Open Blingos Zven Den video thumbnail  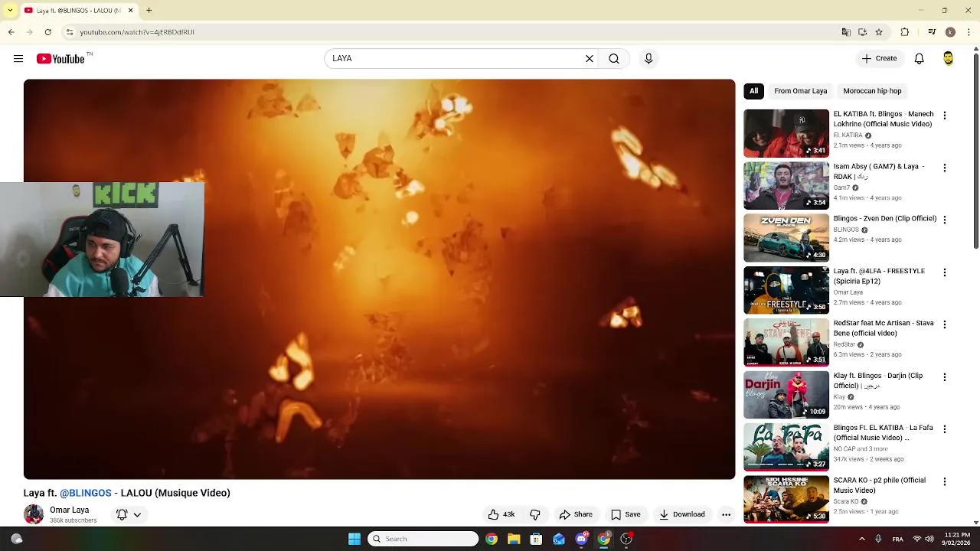(x=786, y=238)
